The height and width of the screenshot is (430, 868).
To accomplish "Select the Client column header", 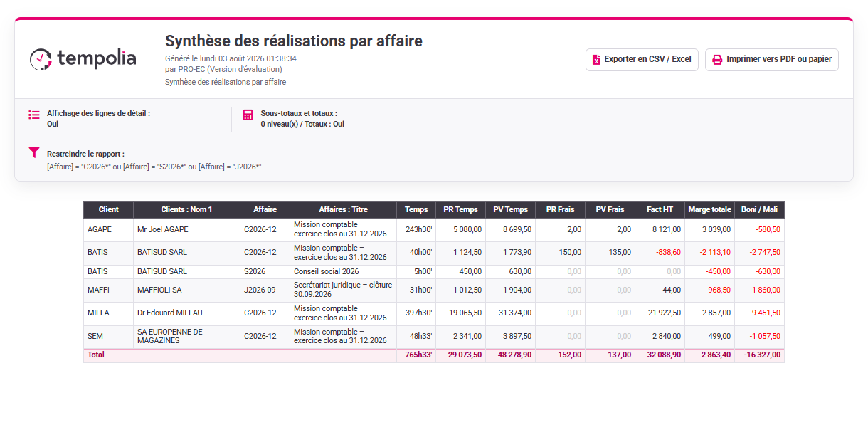I will 108,209.
